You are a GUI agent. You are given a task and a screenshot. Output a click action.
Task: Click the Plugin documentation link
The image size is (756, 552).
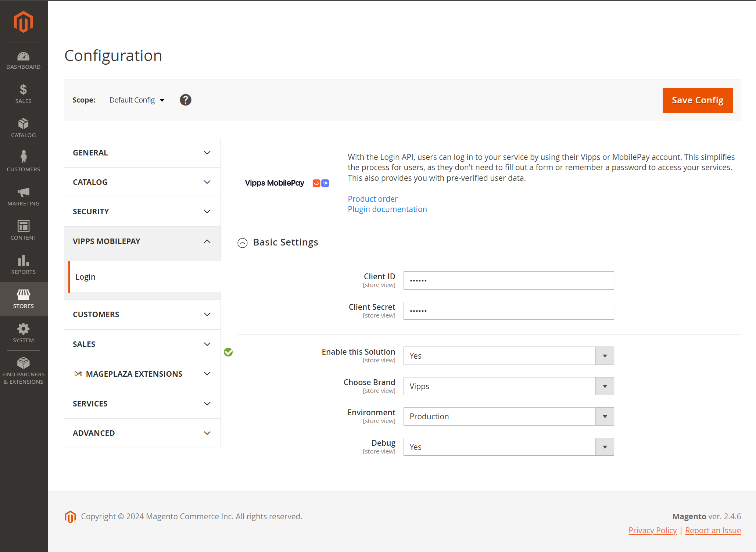pyautogui.click(x=387, y=209)
